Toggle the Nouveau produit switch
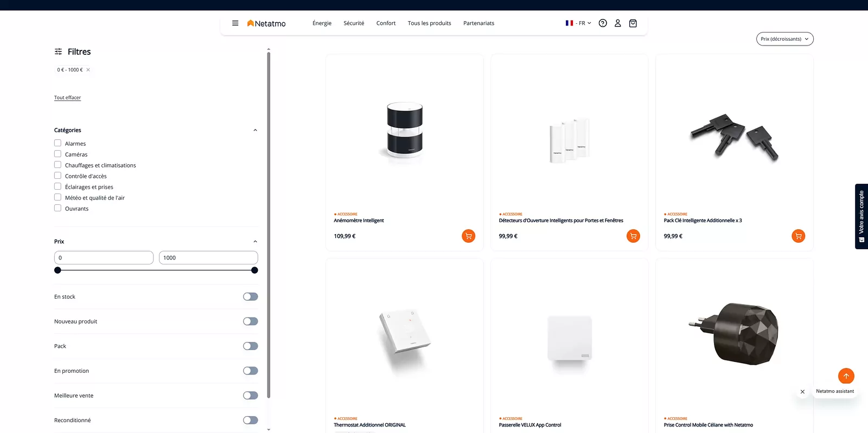Viewport: 868px width, 433px height. coord(251,321)
